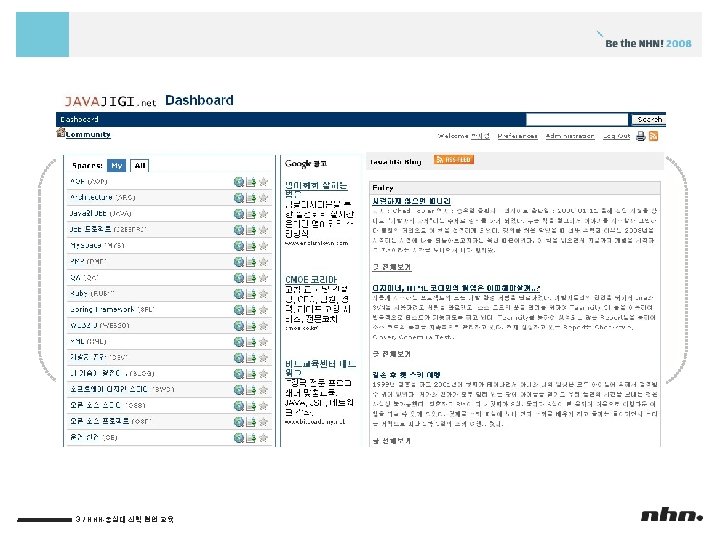Click the orange RSS FEED button
The height and width of the screenshot is (540, 720).
tap(454, 159)
